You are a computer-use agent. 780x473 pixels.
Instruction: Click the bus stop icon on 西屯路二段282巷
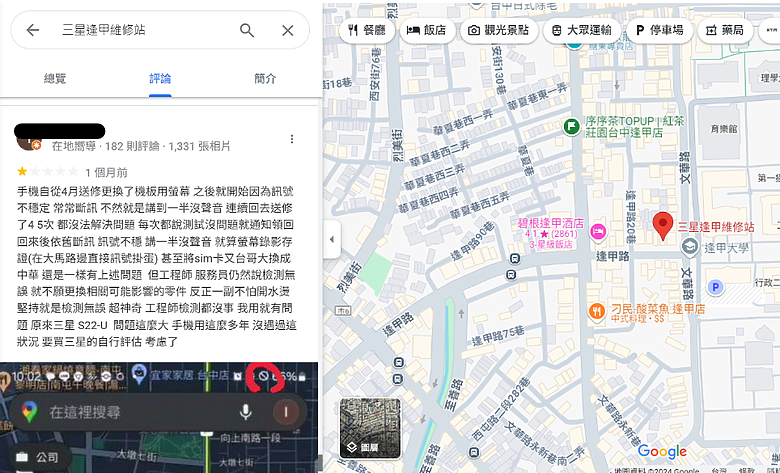point(474,453)
